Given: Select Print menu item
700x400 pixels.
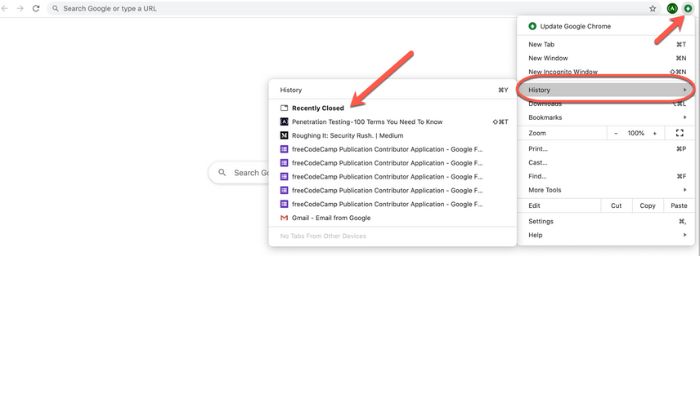Looking at the screenshot, I should 606,149.
